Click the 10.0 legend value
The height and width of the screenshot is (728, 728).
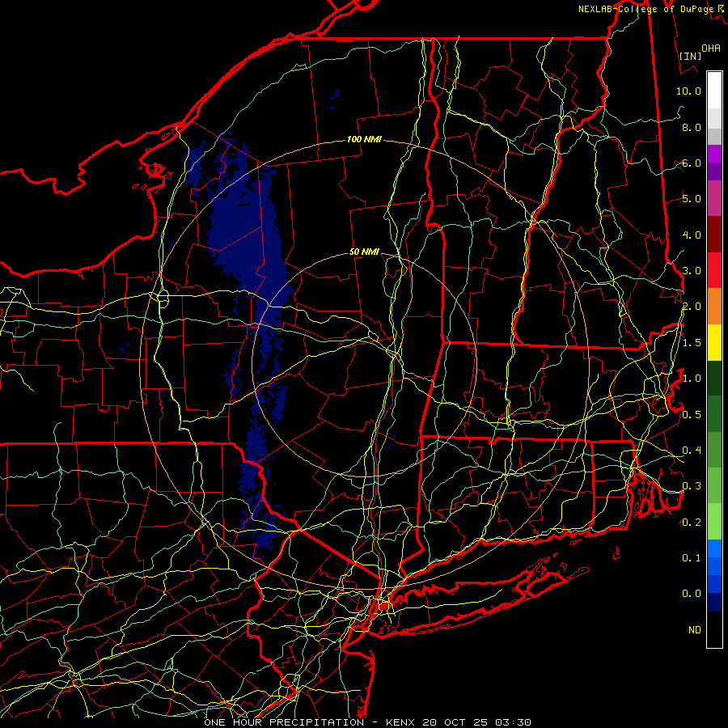(688, 91)
